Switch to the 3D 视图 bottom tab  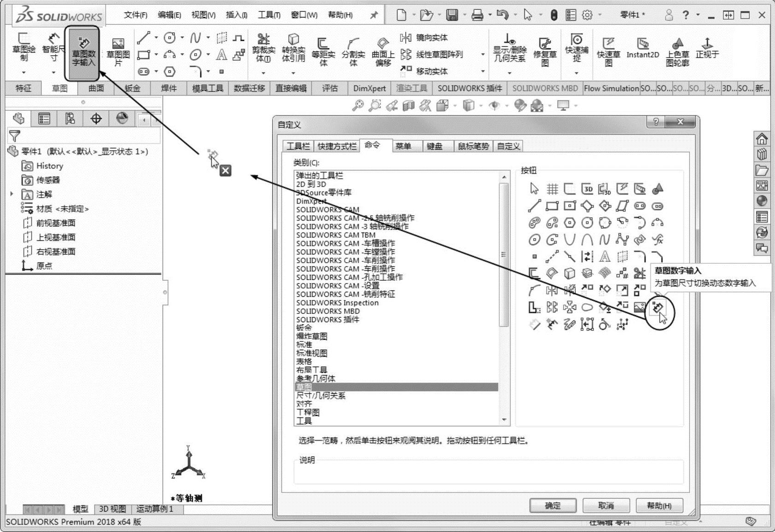pos(112,509)
